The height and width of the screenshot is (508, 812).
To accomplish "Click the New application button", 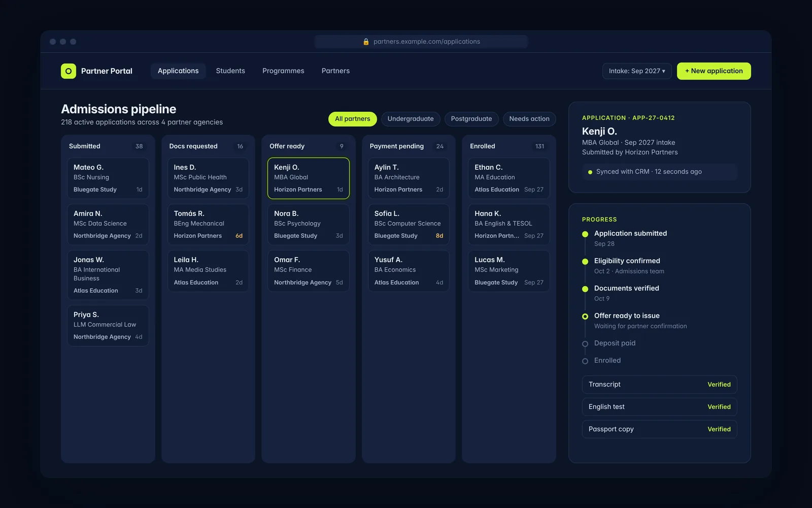I will (x=714, y=71).
